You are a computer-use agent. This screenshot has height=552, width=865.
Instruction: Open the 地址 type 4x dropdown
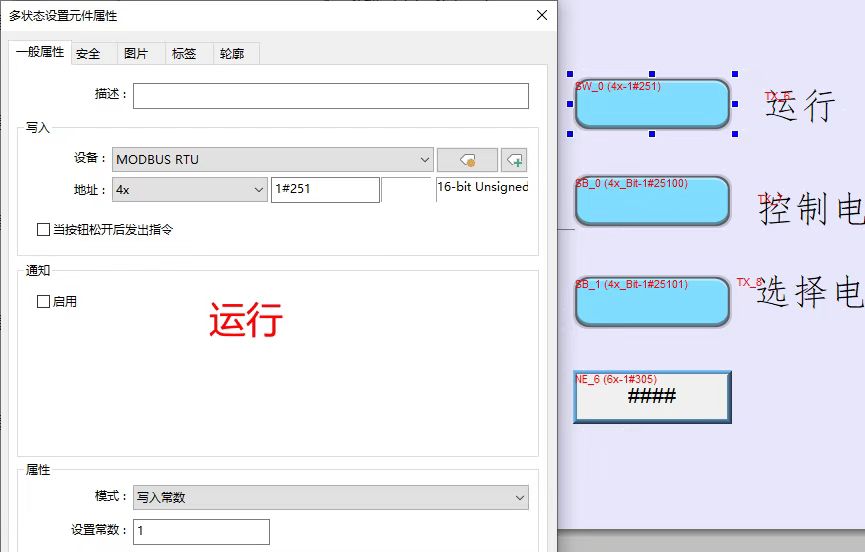tap(190, 190)
